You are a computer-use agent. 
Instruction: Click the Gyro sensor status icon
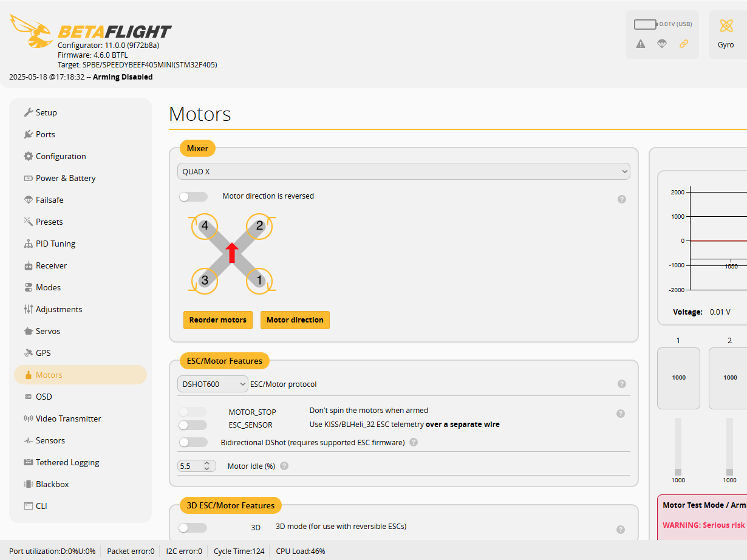click(726, 27)
